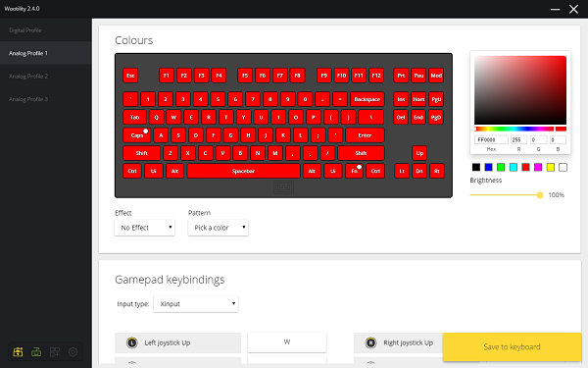
Task: Click Save to keyboard button
Action: click(512, 346)
